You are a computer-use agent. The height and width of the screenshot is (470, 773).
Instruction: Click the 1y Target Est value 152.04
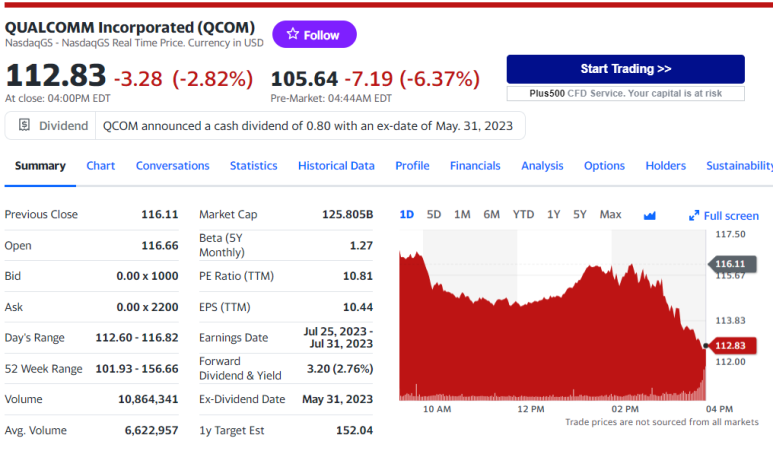point(354,430)
